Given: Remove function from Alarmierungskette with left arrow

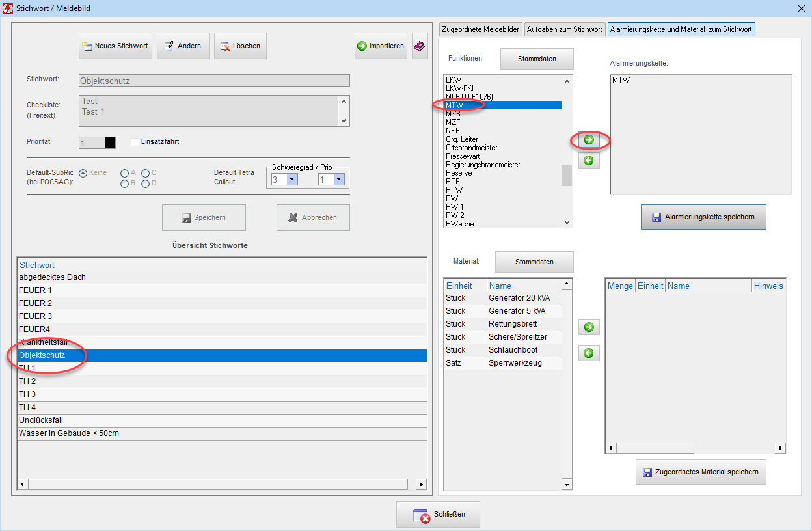Looking at the screenshot, I should point(589,161).
